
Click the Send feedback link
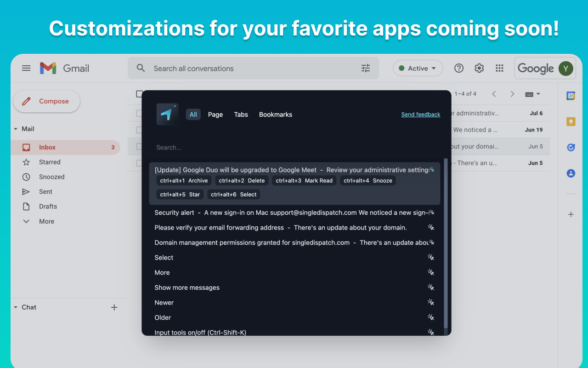pyautogui.click(x=420, y=114)
